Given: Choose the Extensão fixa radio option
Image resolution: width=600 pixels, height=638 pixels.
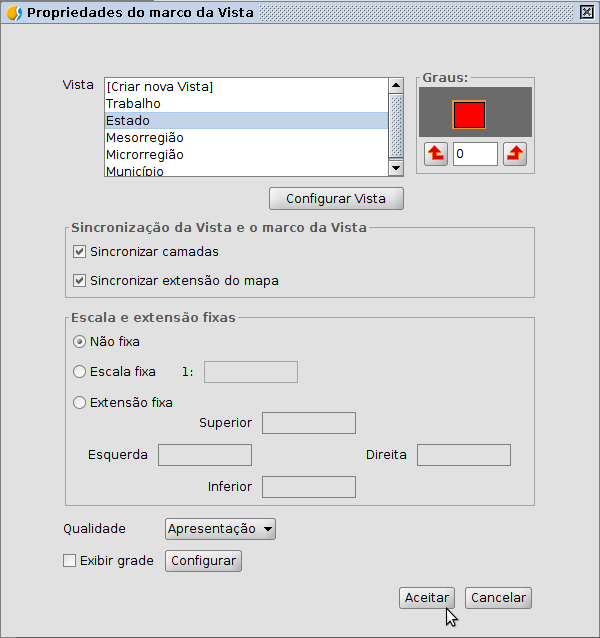Looking at the screenshot, I should (x=80, y=403).
